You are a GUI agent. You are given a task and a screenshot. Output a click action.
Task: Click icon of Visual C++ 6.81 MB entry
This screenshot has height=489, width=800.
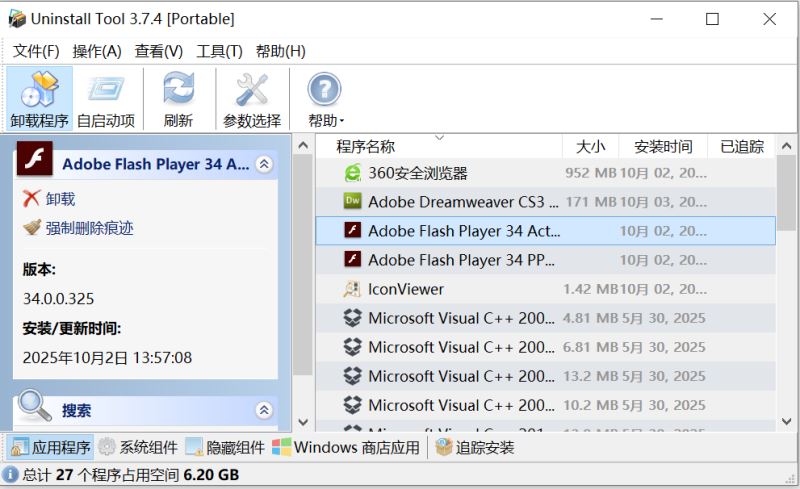point(353,347)
